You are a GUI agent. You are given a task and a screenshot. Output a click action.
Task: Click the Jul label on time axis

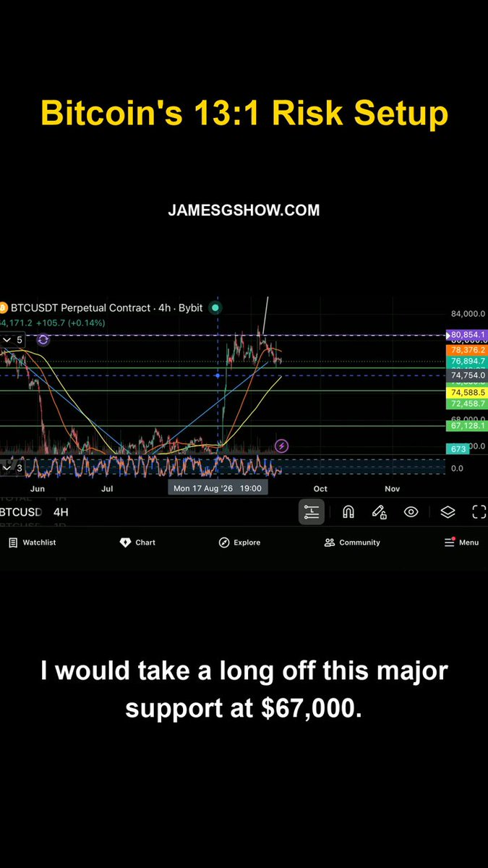[x=107, y=489]
